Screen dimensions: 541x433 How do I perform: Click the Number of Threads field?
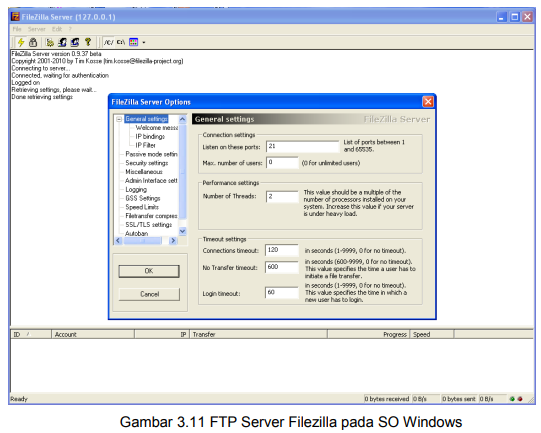tap(282, 196)
